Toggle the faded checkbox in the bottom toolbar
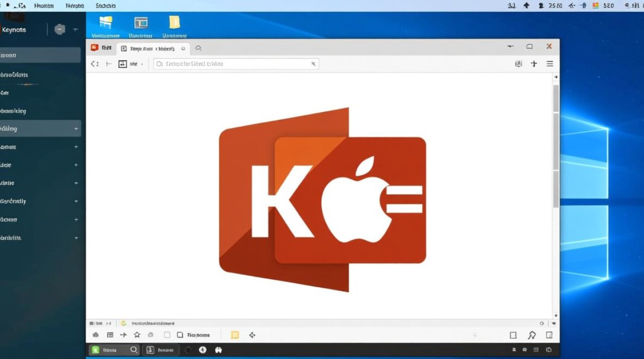 pos(167,335)
